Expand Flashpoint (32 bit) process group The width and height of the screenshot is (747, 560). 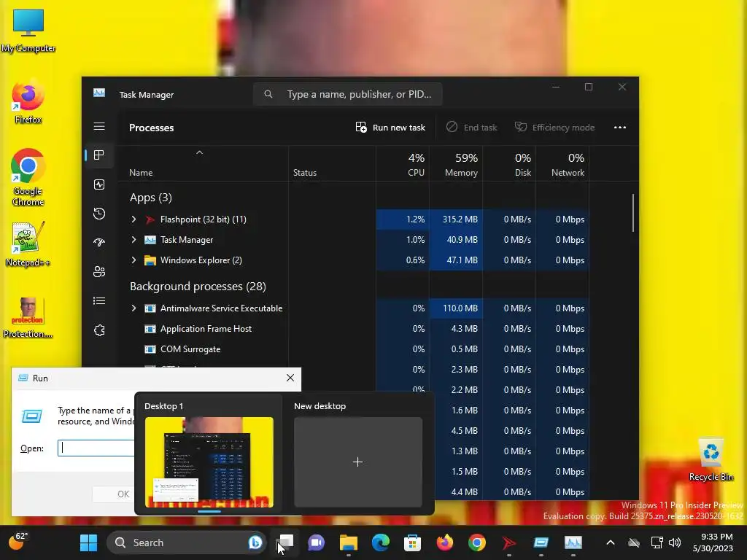pyautogui.click(x=134, y=219)
